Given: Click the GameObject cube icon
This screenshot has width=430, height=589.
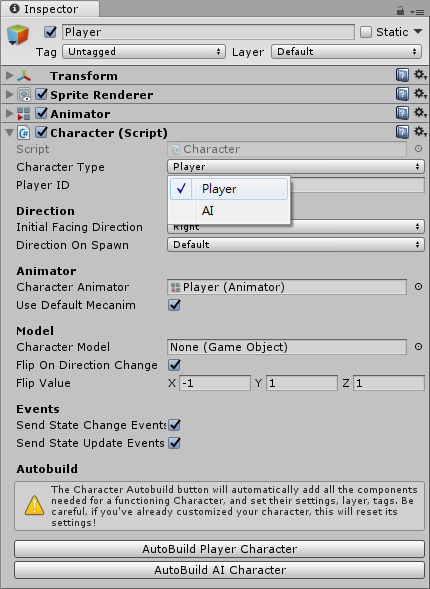Looking at the screenshot, I should (18, 35).
